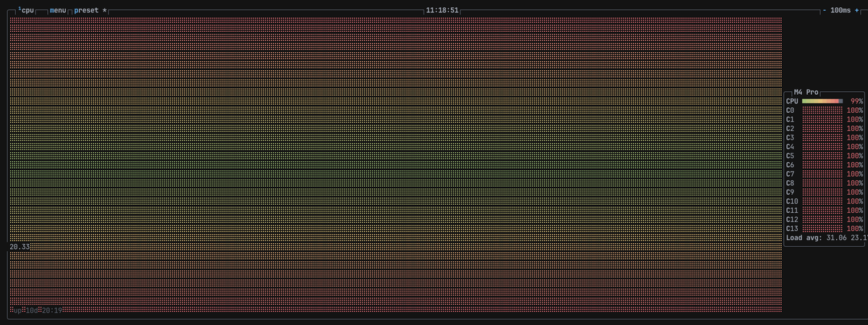Viewport: 868px width, 325px height.
Task: Click the Load avg label
Action: [x=804, y=237]
